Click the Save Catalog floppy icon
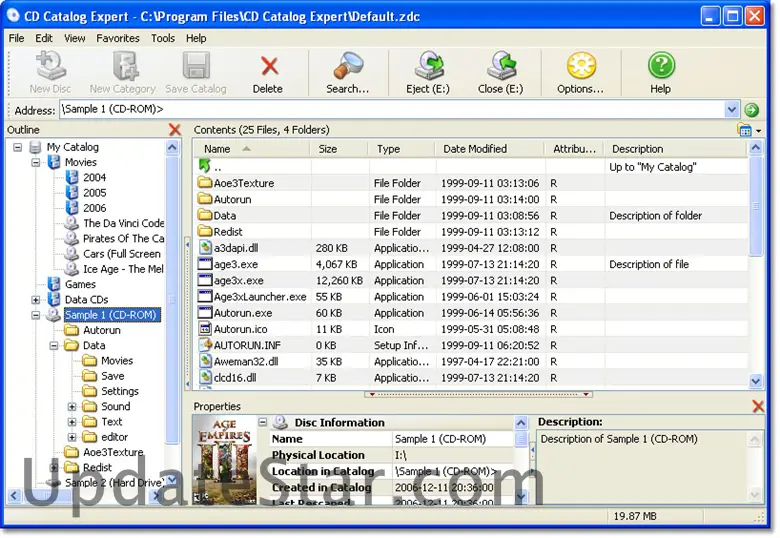 pyautogui.click(x=196, y=65)
